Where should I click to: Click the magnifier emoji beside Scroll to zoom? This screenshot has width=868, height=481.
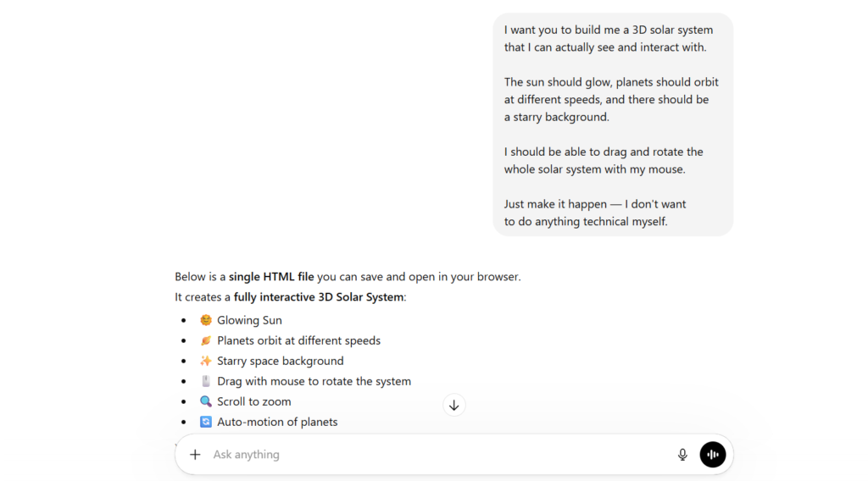pos(206,401)
